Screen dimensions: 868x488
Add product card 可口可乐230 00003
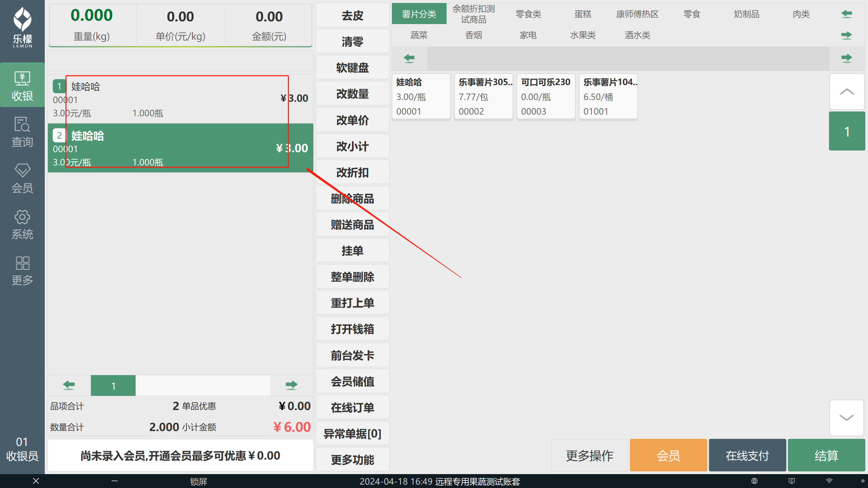546,97
